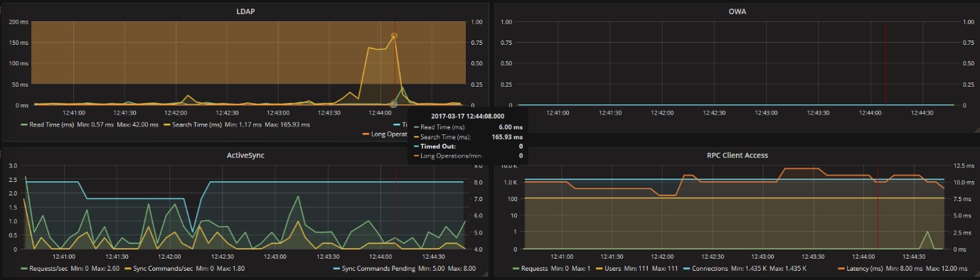
Task: Open the RPC Client Access panel title menu
Action: click(x=737, y=156)
